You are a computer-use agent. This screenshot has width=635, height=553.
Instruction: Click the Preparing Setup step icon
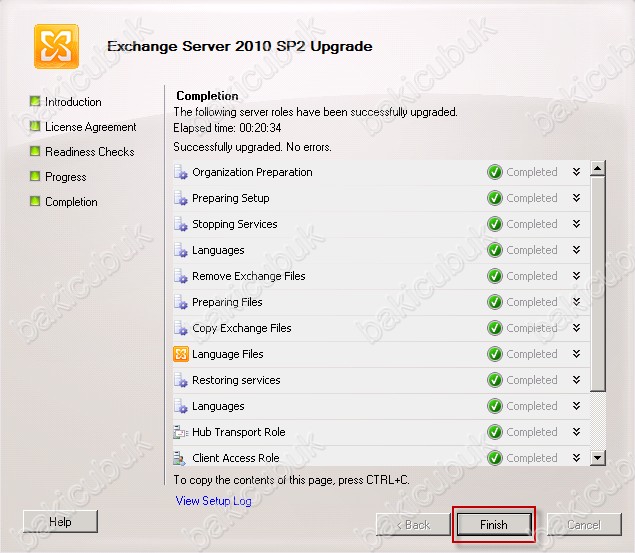(x=181, y=198)
